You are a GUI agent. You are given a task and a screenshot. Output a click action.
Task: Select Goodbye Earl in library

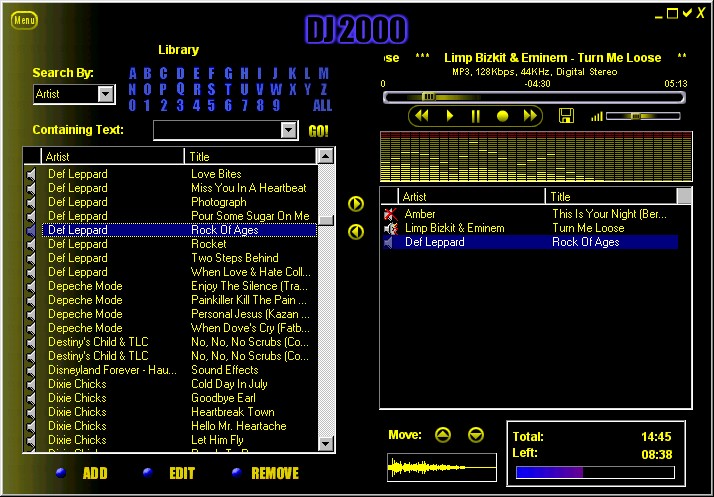[179, 398]
